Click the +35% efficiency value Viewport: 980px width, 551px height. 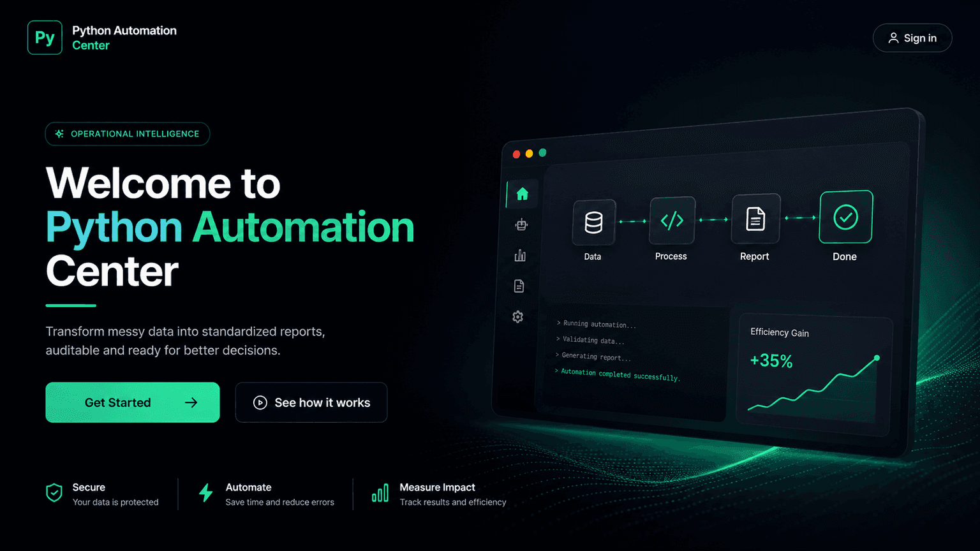point(771,361)
